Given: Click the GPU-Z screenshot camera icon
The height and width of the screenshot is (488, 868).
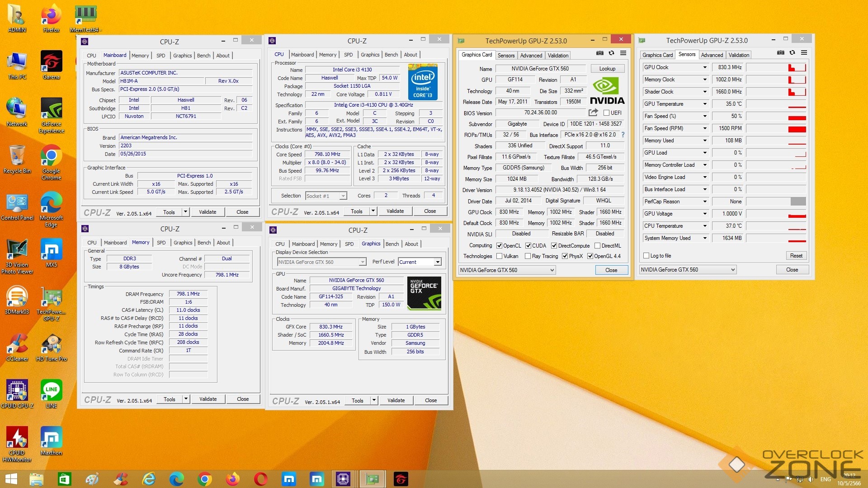Looking at the screenshot, I should click(x=599, y=53).
